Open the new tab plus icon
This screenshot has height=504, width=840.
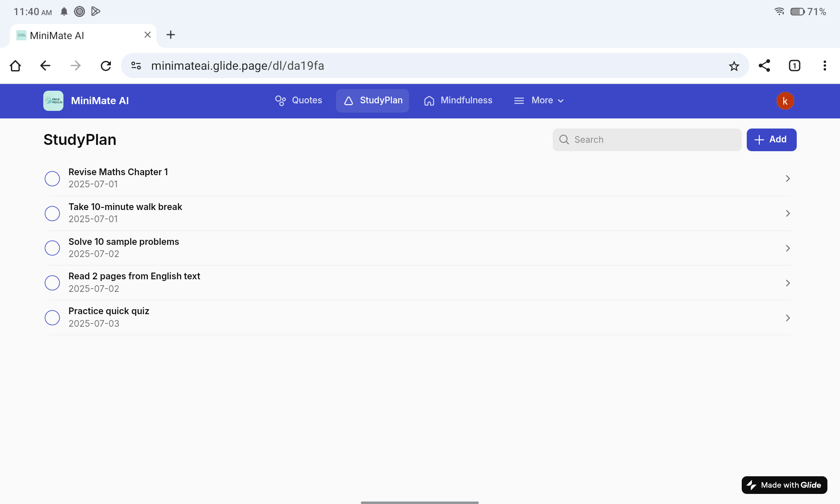(x=171, y=35)
